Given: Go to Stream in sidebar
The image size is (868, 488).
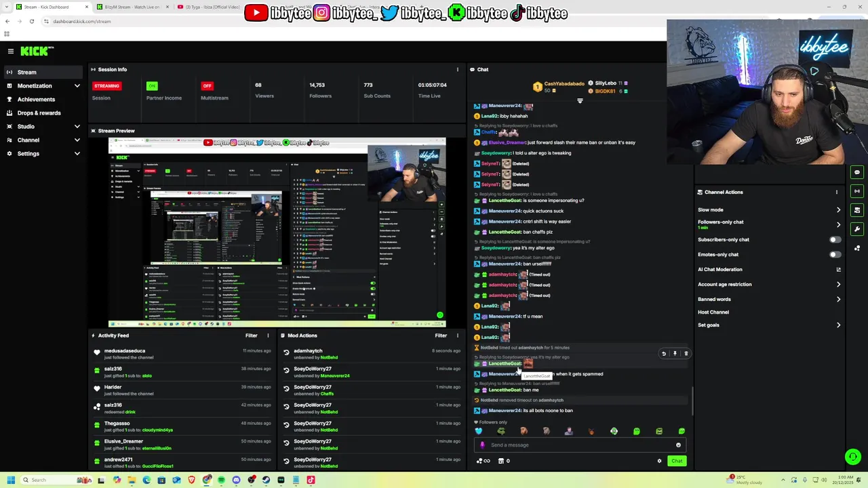Looking at the screenshot, I should (x=43, y=72).
